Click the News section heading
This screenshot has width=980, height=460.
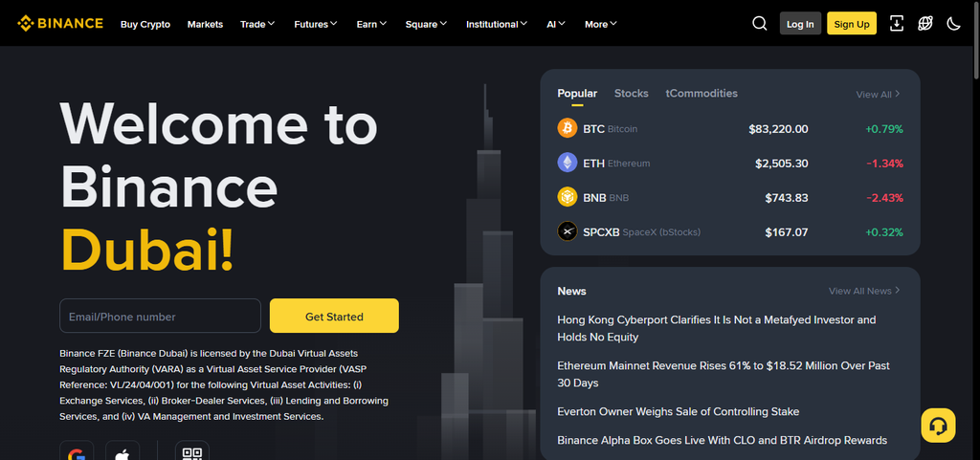tap(571, 292)
